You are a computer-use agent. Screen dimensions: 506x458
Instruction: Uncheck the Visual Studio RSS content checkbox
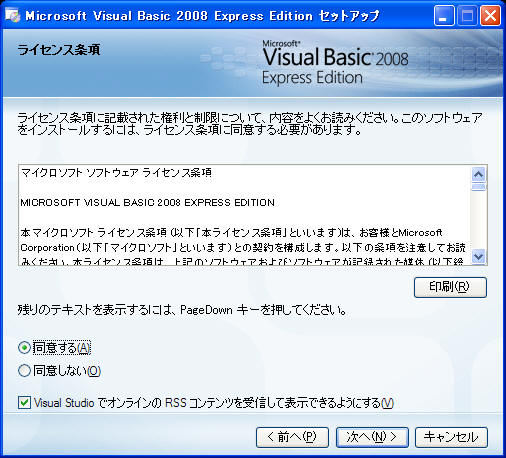[x=24, y=403]
